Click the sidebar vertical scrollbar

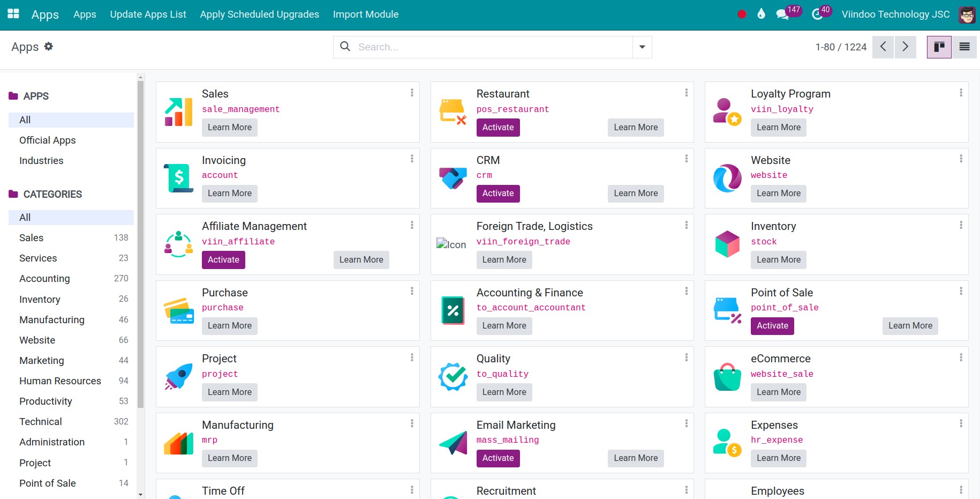[140, 244]
